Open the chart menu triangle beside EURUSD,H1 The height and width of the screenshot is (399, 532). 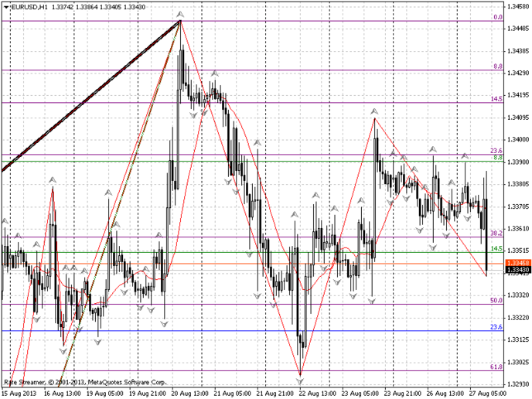coord(6,7)
